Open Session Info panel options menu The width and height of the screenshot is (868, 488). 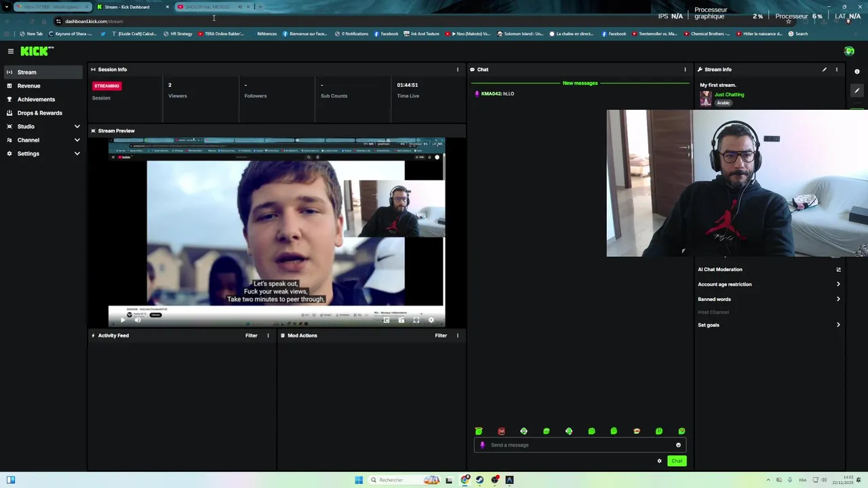pos(457,69)
